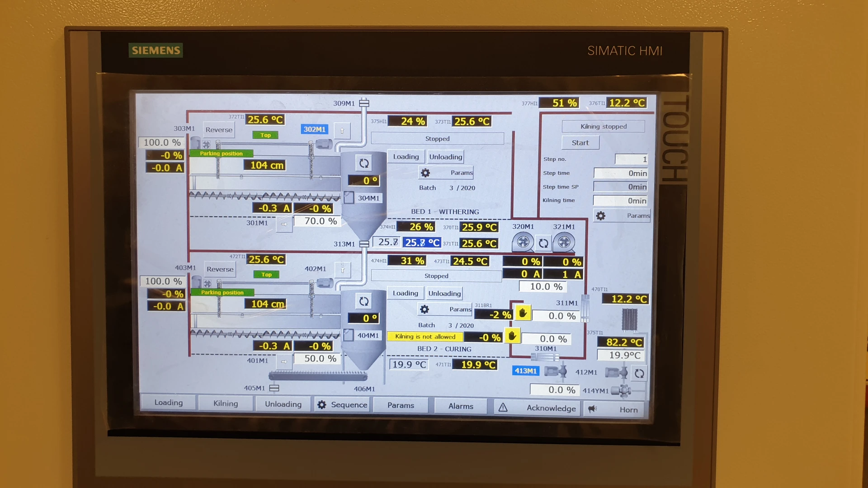Toggle manual mode hand button for 311M1

click(523, 313)
